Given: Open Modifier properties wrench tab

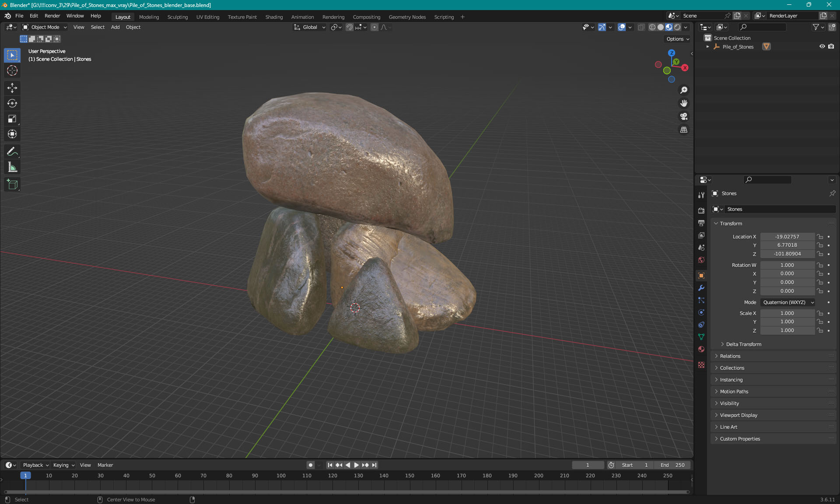Looking at the screenshot, I should [x=701, y=288].
